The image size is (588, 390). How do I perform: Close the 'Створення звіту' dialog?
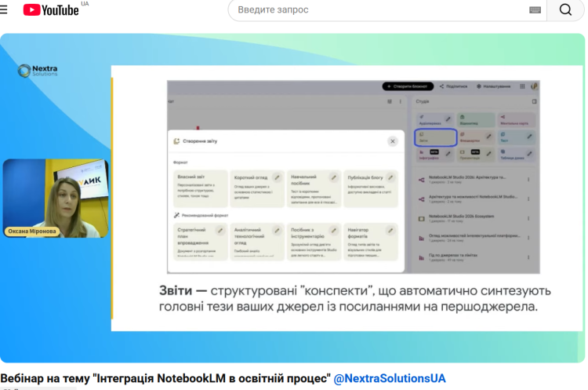coord(393,141)
